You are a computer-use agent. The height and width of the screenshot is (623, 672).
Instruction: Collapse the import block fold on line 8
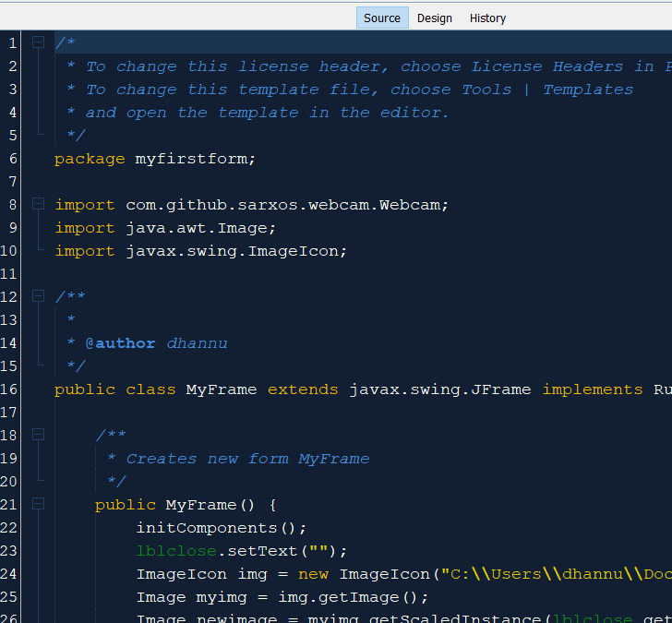38,204
